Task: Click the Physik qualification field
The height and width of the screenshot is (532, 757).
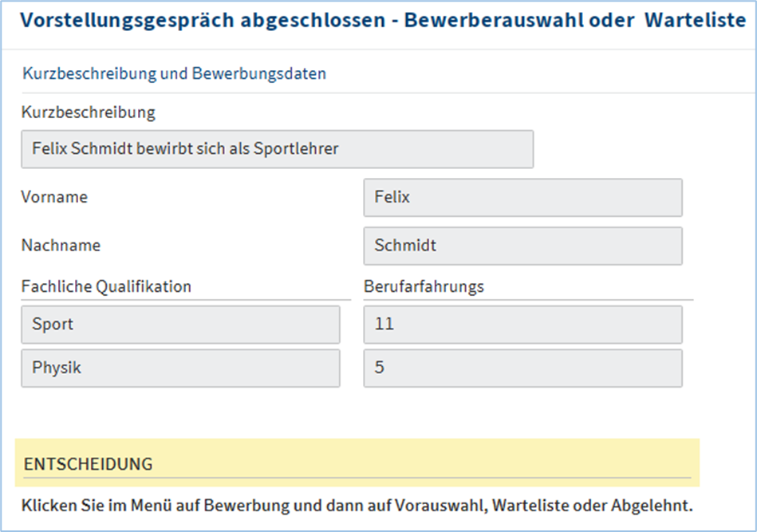Action: point(180,368)
